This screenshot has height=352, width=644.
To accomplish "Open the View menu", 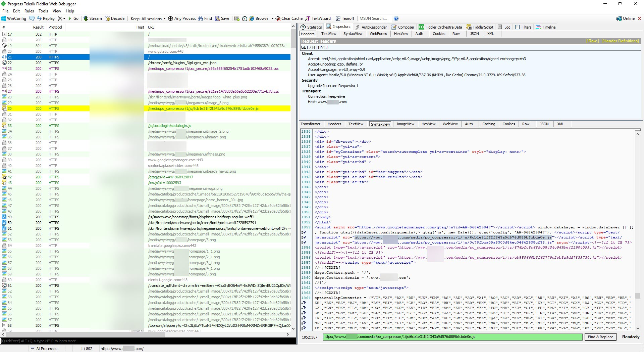I will point(57,11).
